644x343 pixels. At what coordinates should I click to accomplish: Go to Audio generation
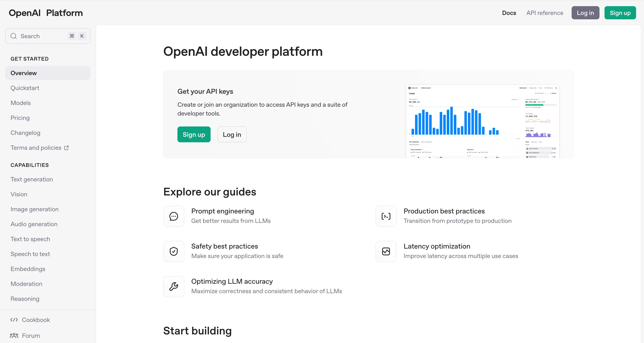pyautogui.click(x=34, y=224)
